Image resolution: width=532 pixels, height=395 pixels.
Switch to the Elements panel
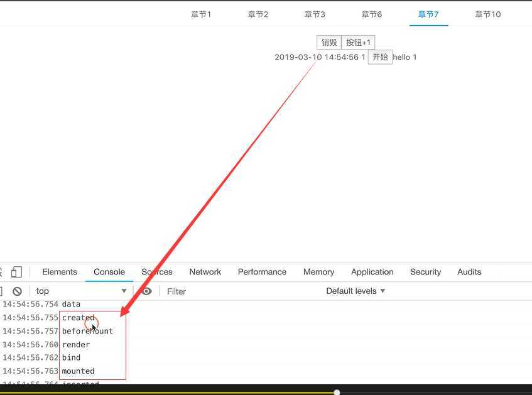click(x=60, y=272)
